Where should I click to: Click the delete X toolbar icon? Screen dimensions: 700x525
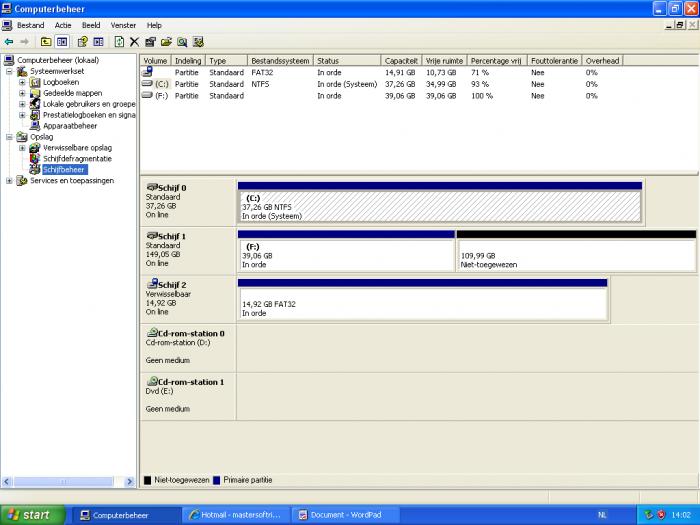click(134, 42)
